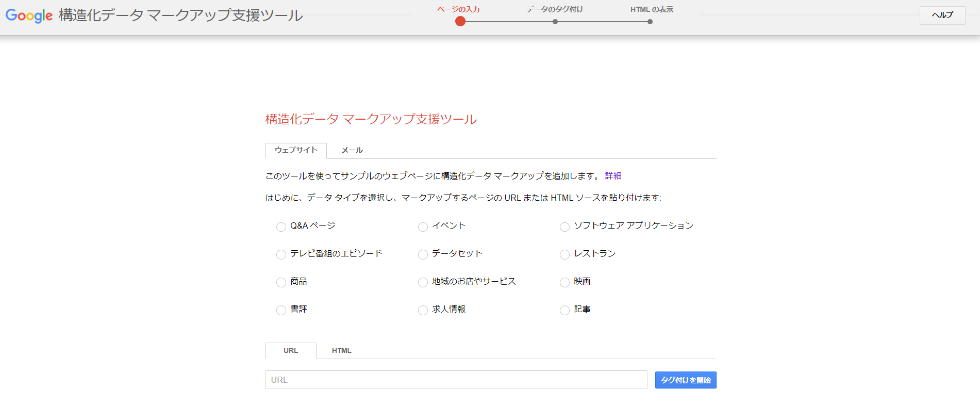Pick the 映画 radio button
This screenshot has width=980, height=420.
pos(564,282)
